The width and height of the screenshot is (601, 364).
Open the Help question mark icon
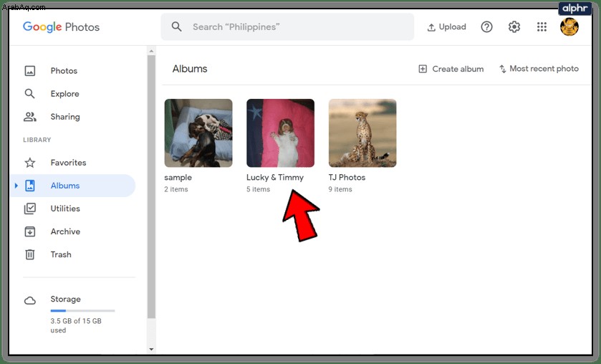coord(487,27)
